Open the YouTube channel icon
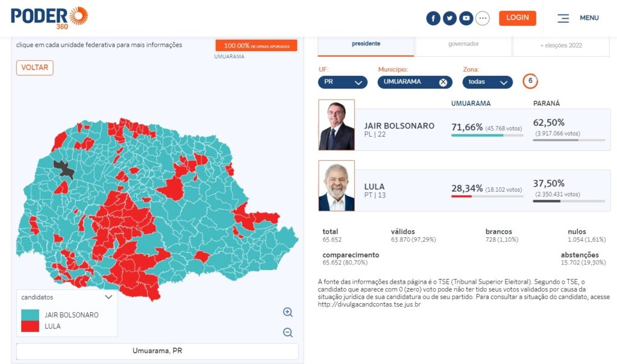 (466, 18)
